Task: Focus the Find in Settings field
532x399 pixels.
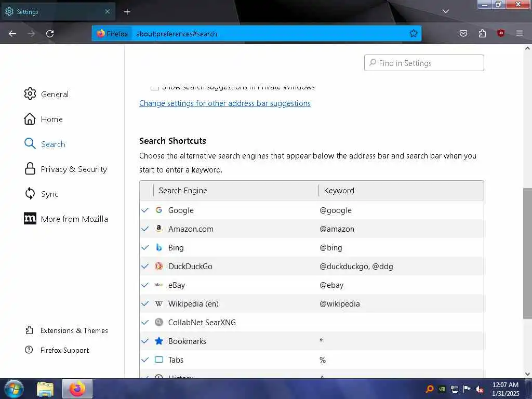Action: click(x=424, y=63)
